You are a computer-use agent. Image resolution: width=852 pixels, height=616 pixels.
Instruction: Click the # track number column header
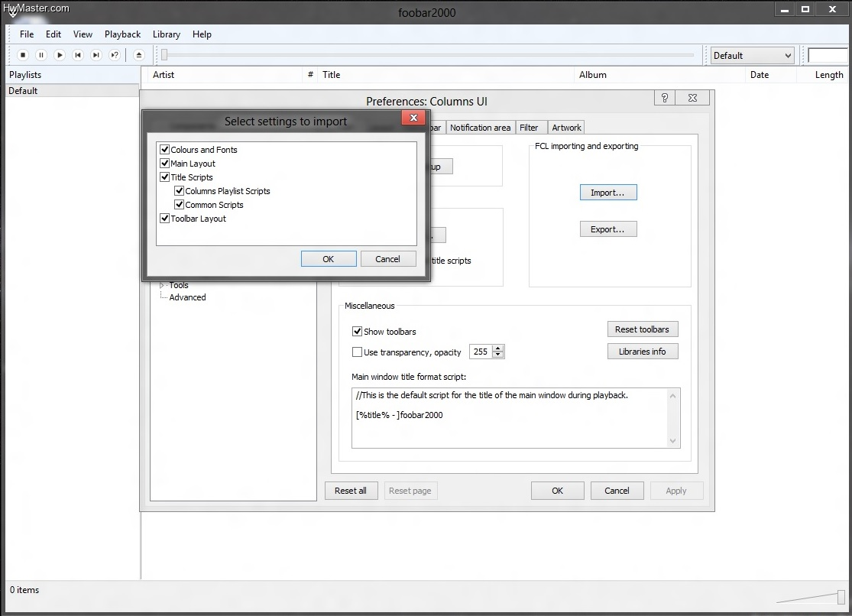coord(310,75)
